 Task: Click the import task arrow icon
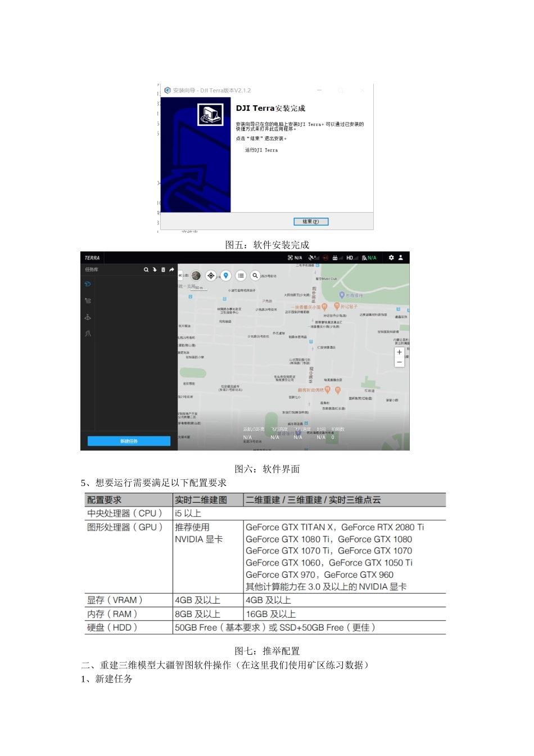(x=155, y=270)
